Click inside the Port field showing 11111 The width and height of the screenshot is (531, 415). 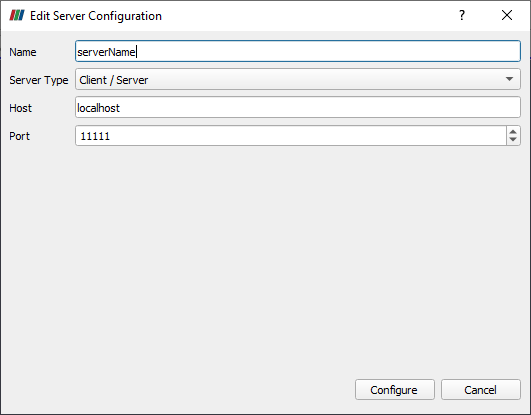point(291,136)
